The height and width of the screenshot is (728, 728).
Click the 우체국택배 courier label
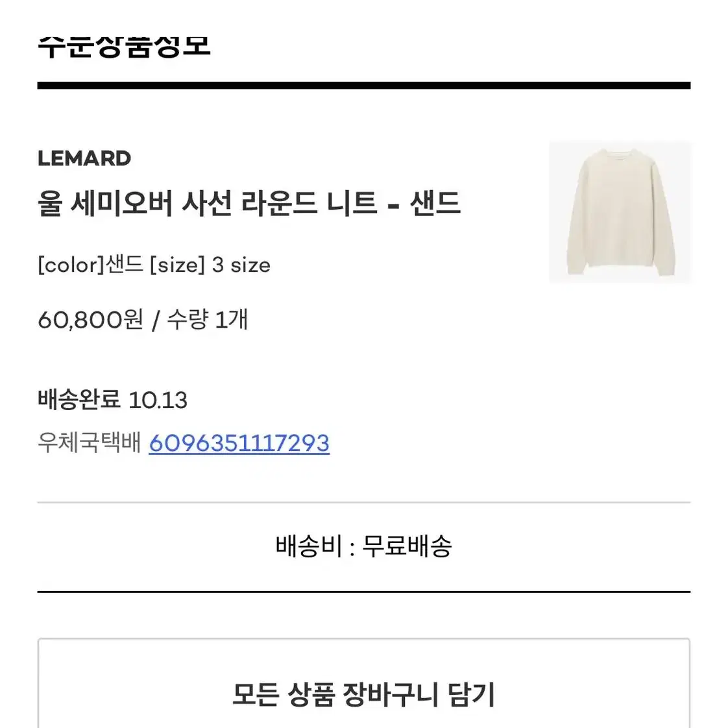pyautogui.click(x=89, y=443)
